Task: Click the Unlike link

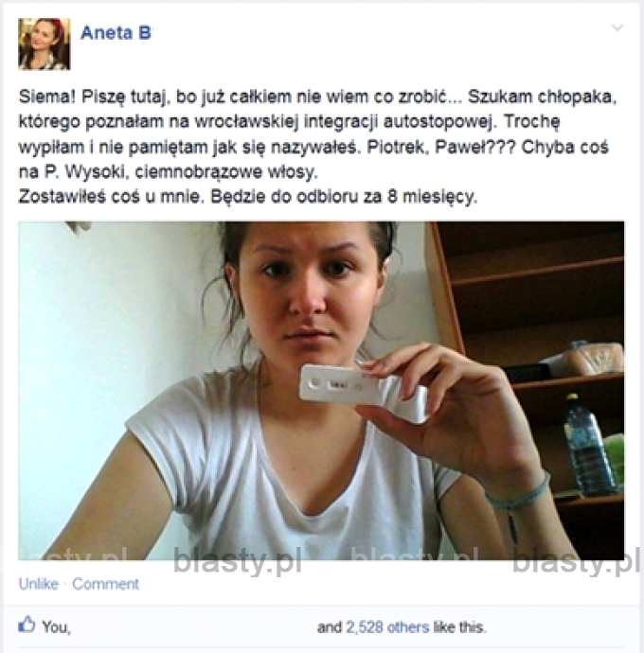Action: (x=38, y=584)
